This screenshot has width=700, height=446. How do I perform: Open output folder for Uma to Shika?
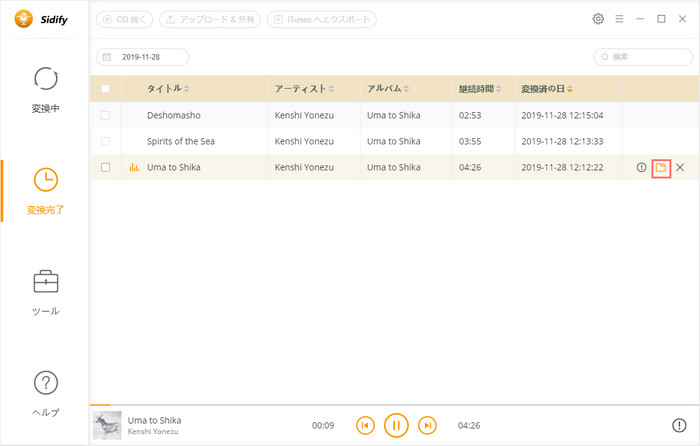661,168
